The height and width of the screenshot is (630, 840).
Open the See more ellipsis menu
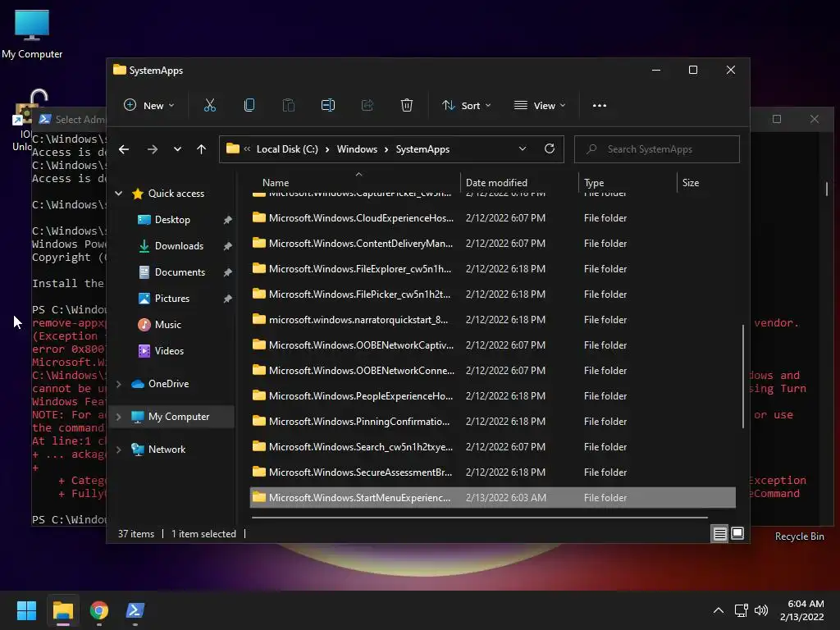point(600,106)
